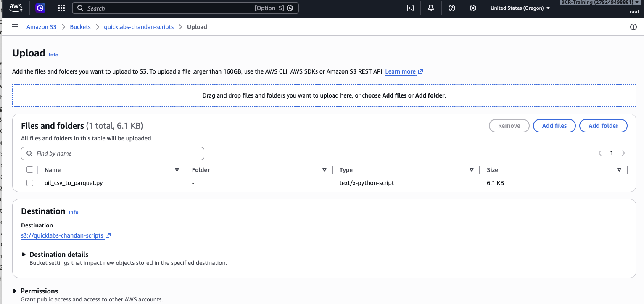Open the Amazon Q purple hexagon icon

[40, 8]
